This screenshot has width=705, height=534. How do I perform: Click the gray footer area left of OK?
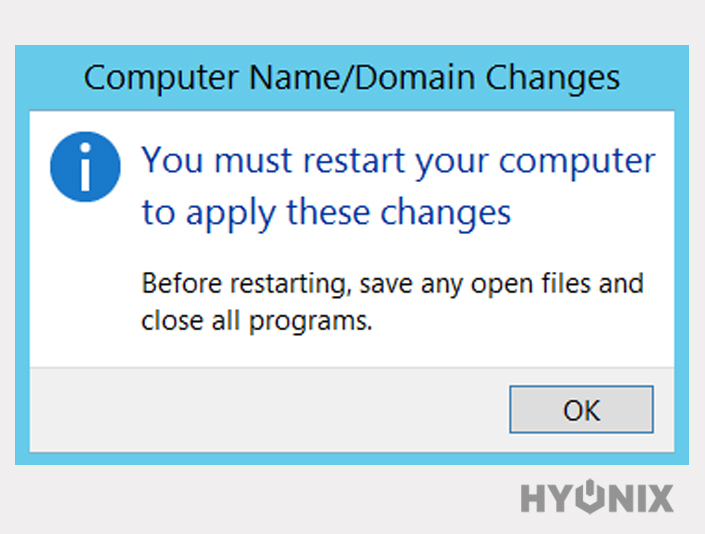click(x=269, y=409)
